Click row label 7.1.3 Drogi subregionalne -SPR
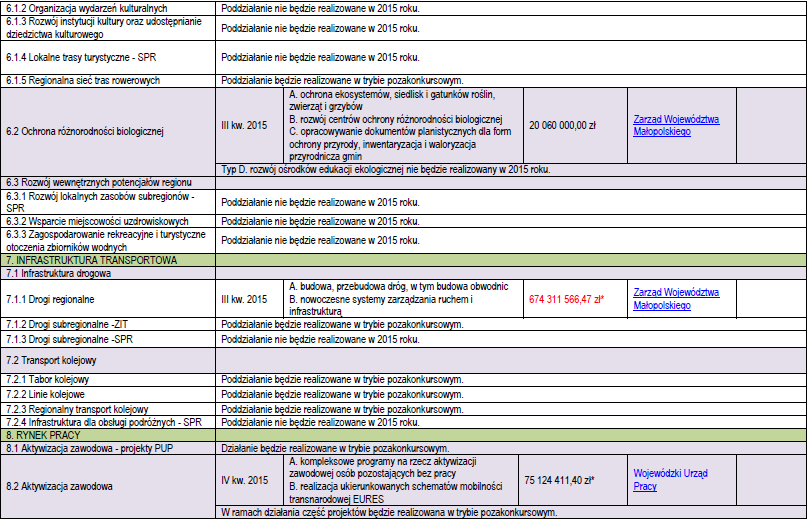The image size is (809, 522). coord(69,339)
